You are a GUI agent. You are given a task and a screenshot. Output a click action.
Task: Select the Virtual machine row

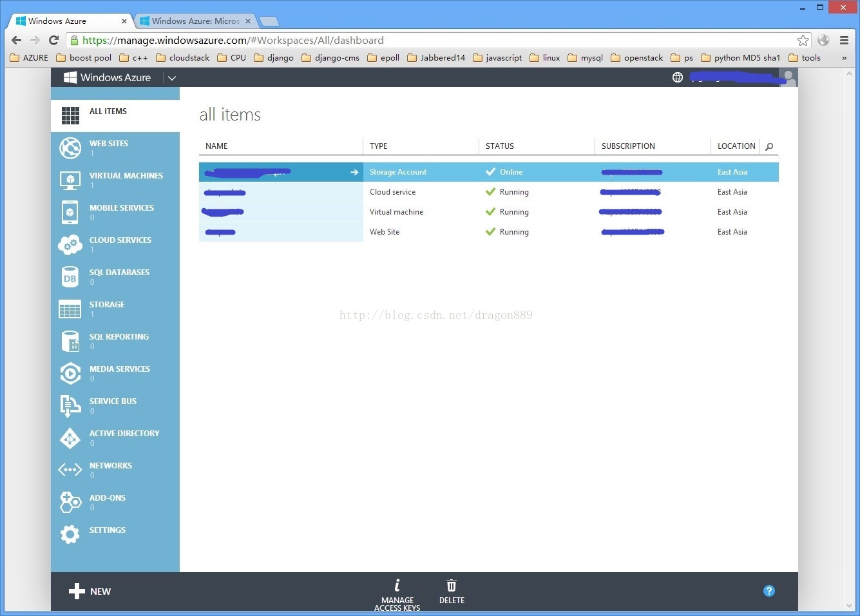(x=489, y=212)
